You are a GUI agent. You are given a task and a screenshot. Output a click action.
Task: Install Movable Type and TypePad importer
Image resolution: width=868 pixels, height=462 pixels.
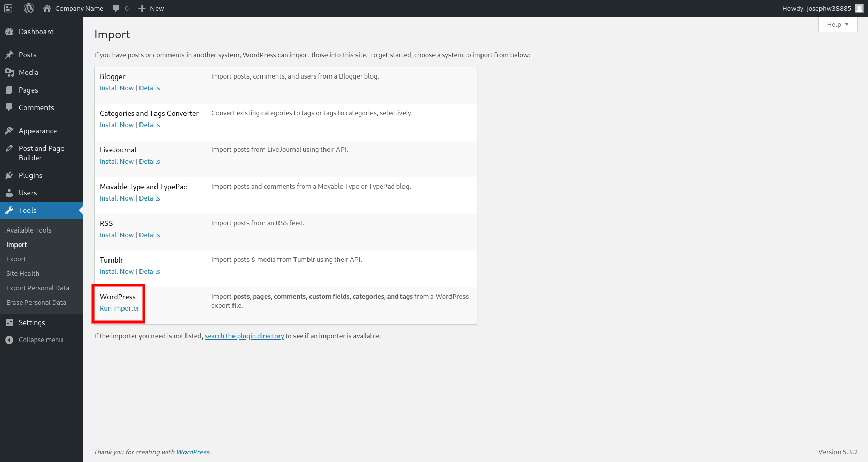point(117,198)
